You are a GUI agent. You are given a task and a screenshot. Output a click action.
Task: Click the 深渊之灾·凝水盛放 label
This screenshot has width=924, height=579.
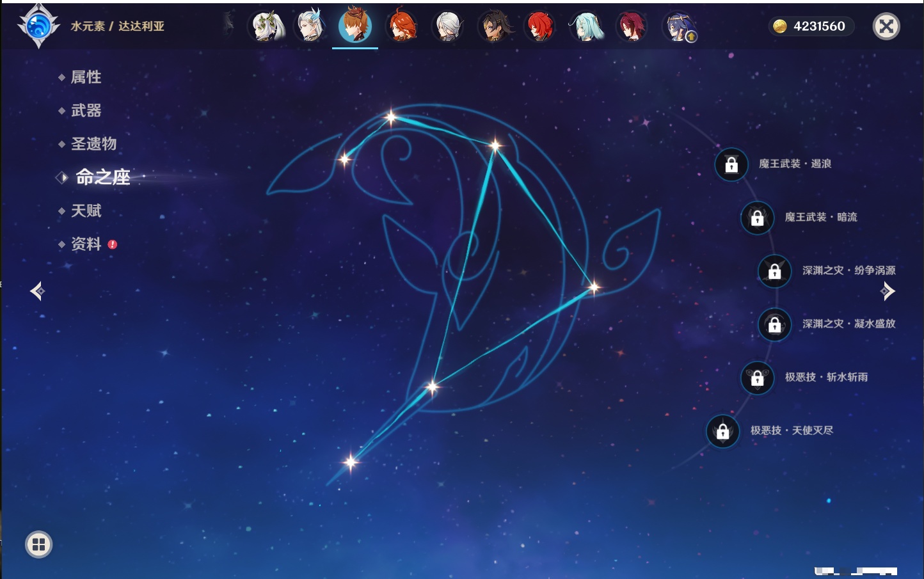849,324
